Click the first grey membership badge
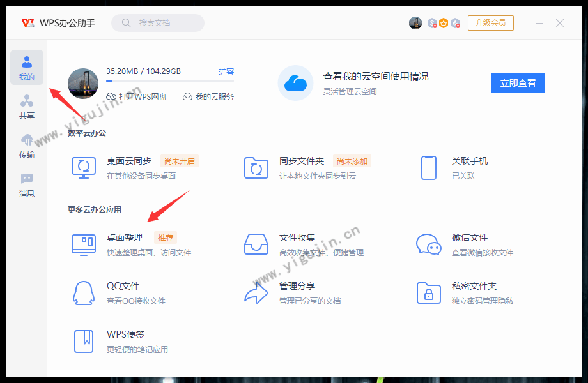The image size is (588, 383). pos(433,23)
